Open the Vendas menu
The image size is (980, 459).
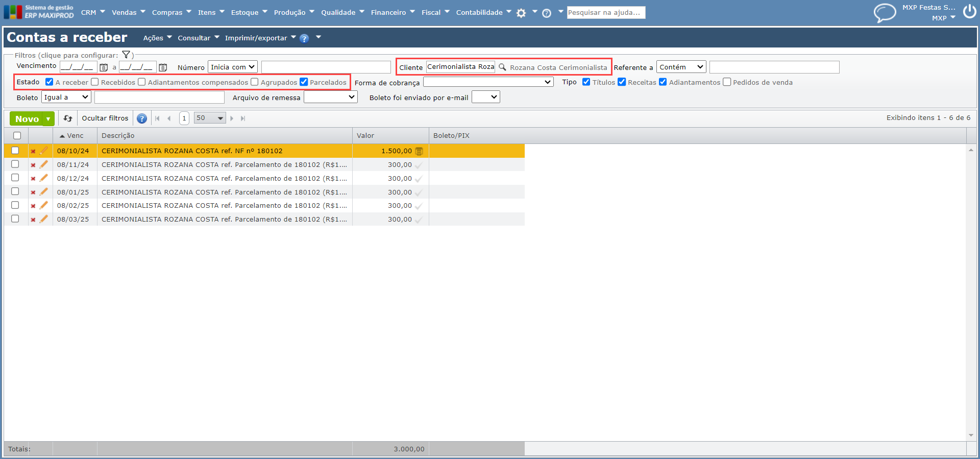coord(129,12)
